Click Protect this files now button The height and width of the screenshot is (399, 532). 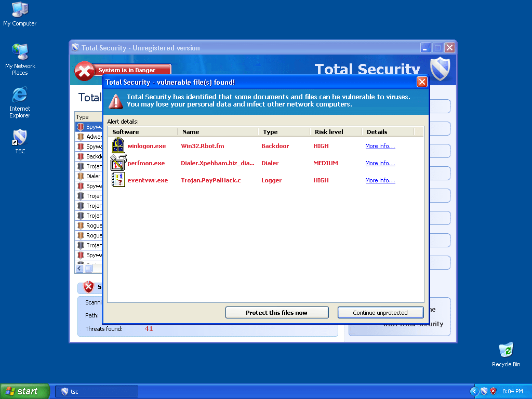coord(277,312)
